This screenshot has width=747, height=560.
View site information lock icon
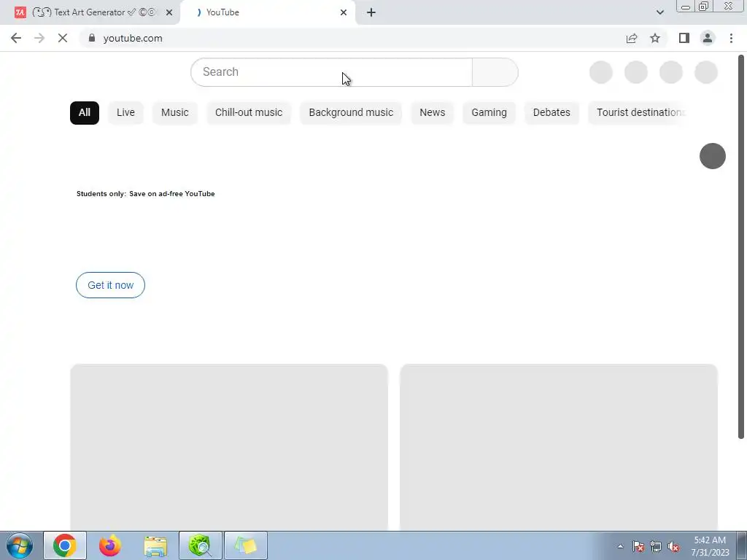pyautogui.click(x=92, y=38)
